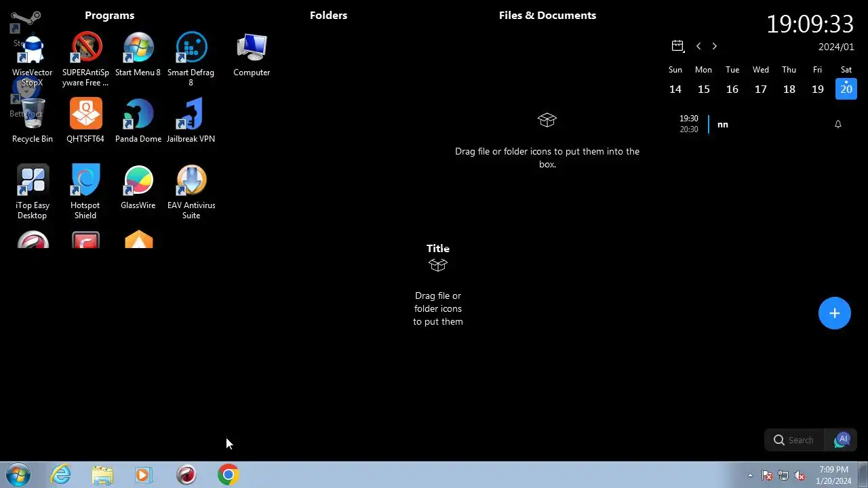Open media player taskbar icon
The width and height of the screenshot is (868, 488).
point(144,475)
